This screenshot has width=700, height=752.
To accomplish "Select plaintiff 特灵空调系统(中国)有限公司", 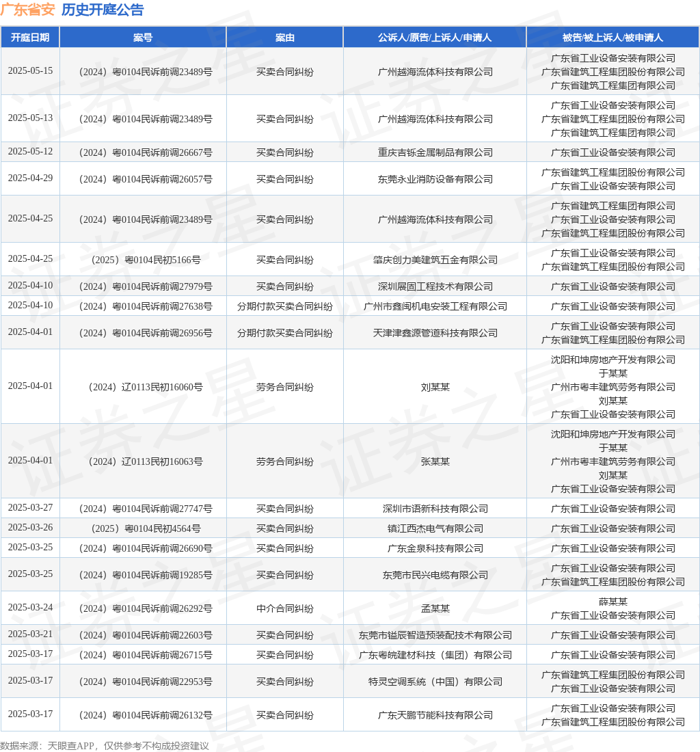I will tap(435, 682).
